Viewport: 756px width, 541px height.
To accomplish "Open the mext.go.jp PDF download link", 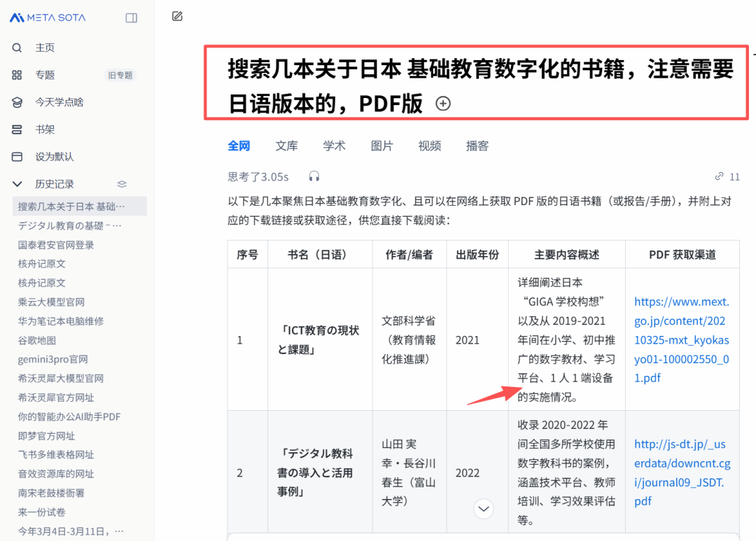I will 681,339.
